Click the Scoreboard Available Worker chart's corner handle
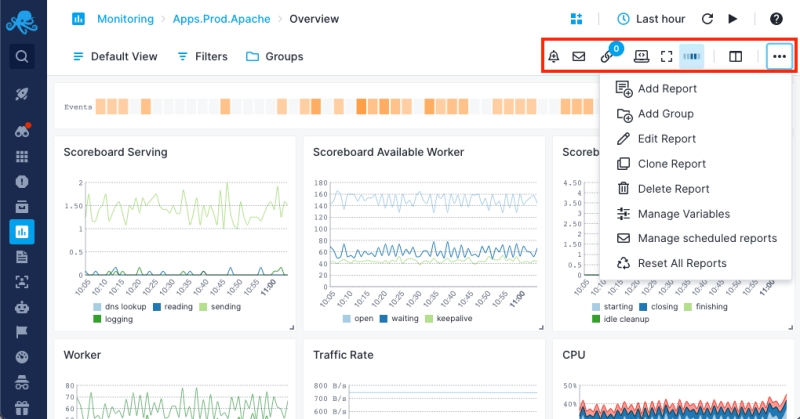The image size is (800, 419). coord(541,328)
